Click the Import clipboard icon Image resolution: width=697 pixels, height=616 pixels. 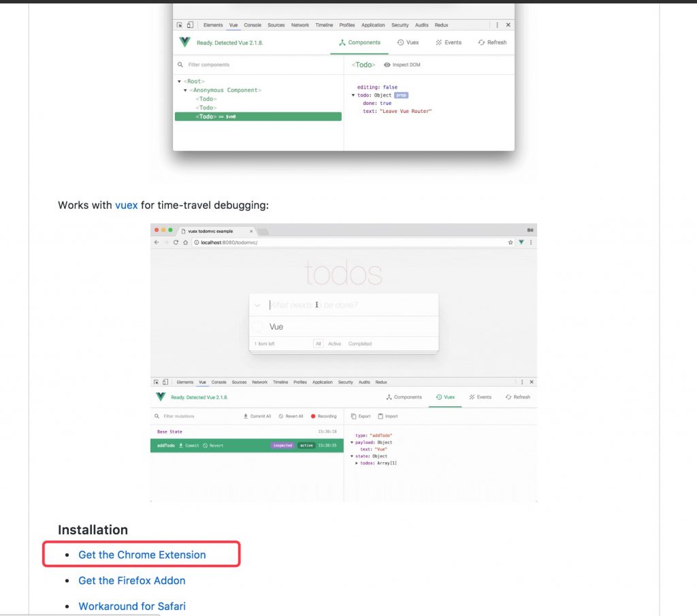click(381, 416)
